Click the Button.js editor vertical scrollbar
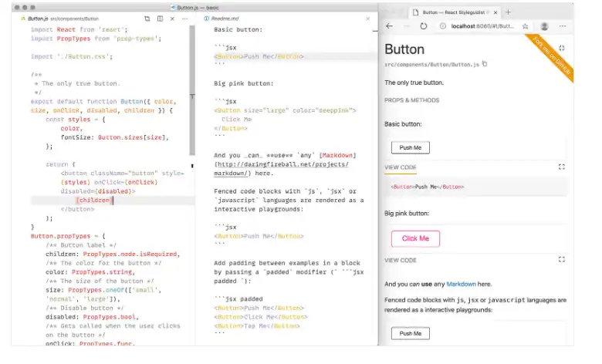602x364 pixels. point(192,91)
